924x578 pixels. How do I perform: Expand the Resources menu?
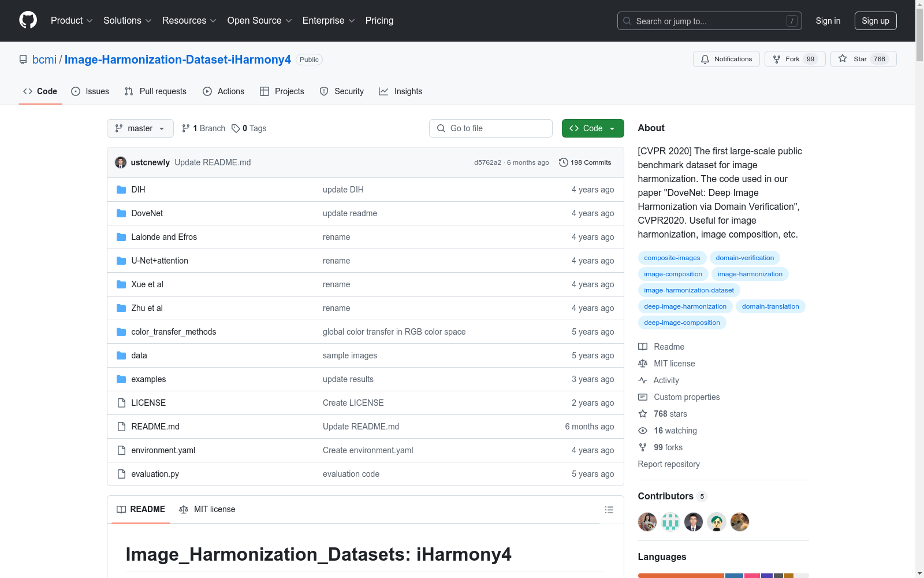coord(189,21)
